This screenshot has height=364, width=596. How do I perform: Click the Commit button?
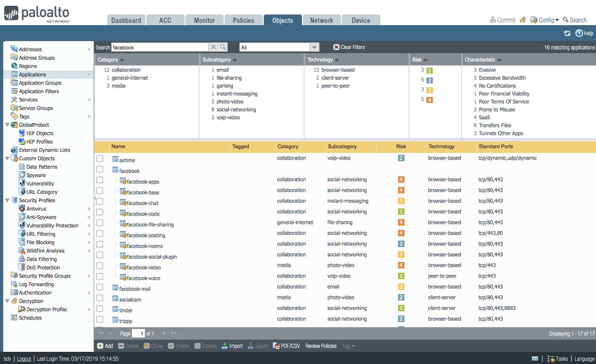[503, 20]
